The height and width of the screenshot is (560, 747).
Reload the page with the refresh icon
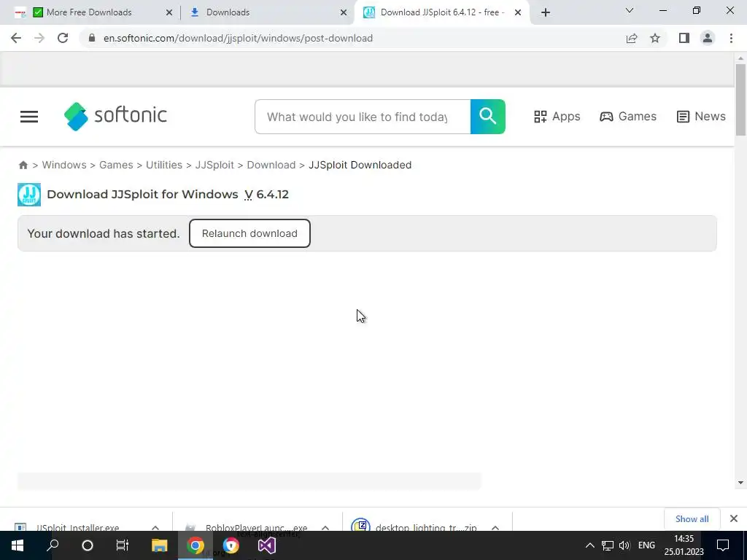tap(63, 38)
